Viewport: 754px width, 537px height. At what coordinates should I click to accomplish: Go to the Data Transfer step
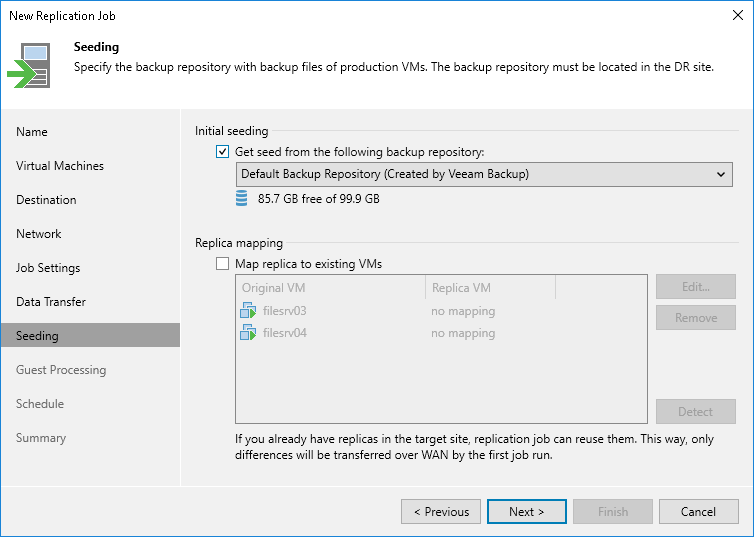click(x=51, y=302)
